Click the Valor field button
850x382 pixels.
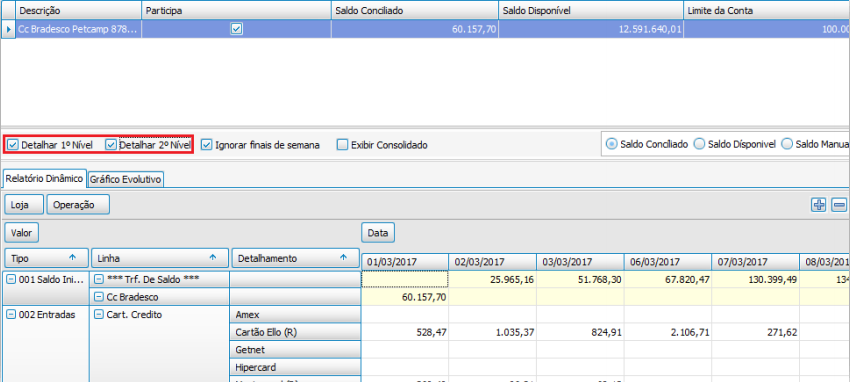pyautogui.click(x=22, y=233)
